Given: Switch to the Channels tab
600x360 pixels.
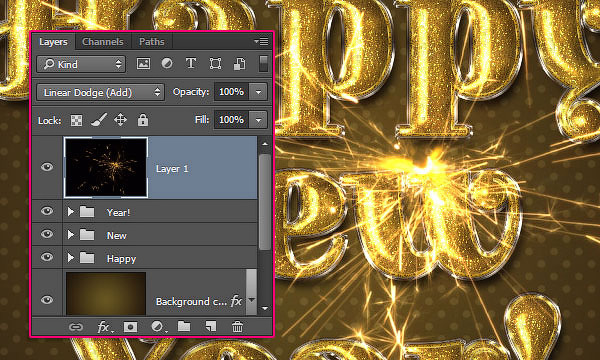Looking at the screenshot, I should pos(103,41).
